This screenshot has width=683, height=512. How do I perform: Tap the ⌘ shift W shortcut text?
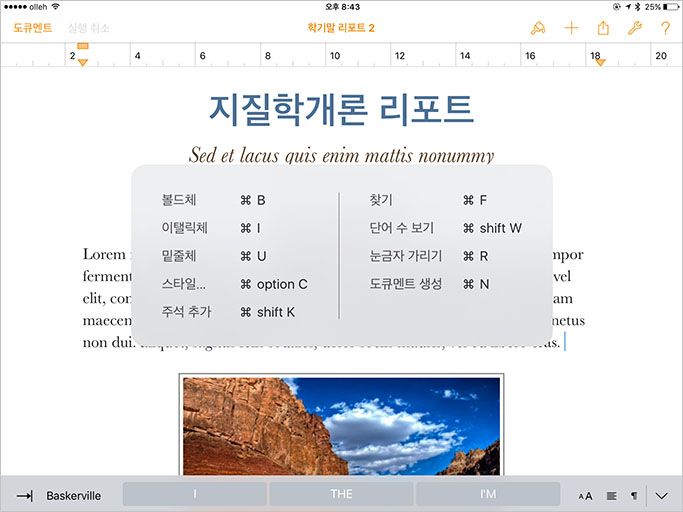[x=492, y=228]
